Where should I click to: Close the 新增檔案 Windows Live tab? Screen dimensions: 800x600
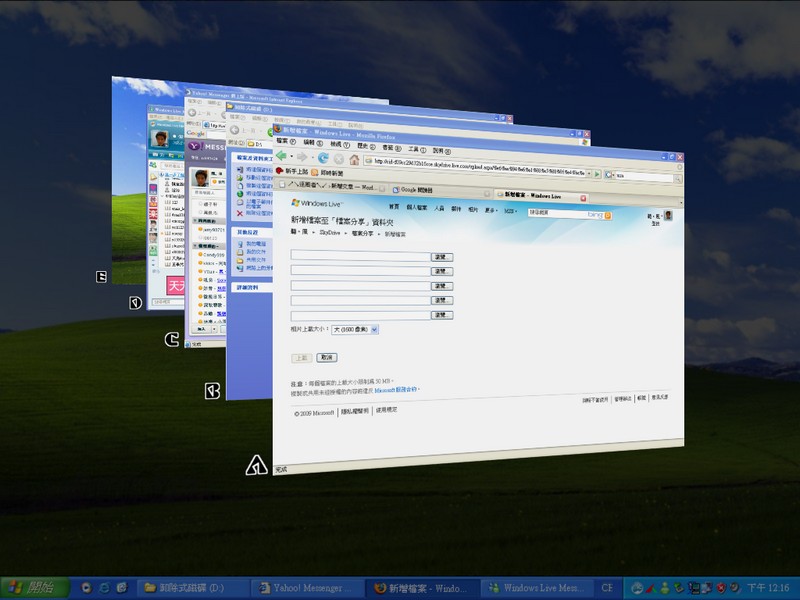583,198
